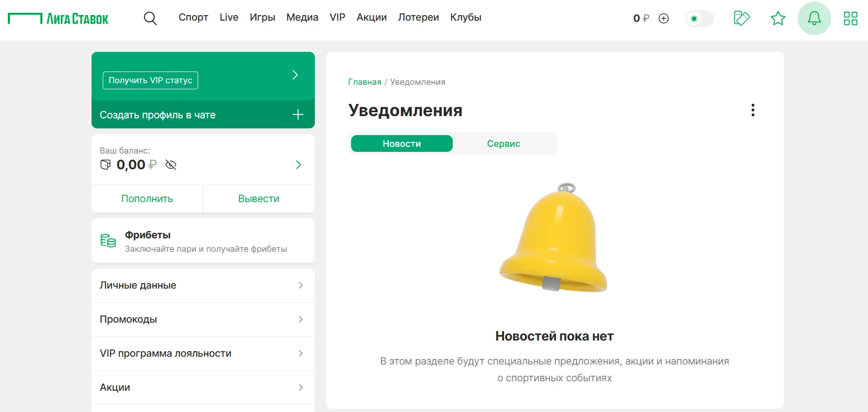Viewport: 868px width, 412px height.
Task: Click the Лига Ставок logo
Action: (58, 17)
